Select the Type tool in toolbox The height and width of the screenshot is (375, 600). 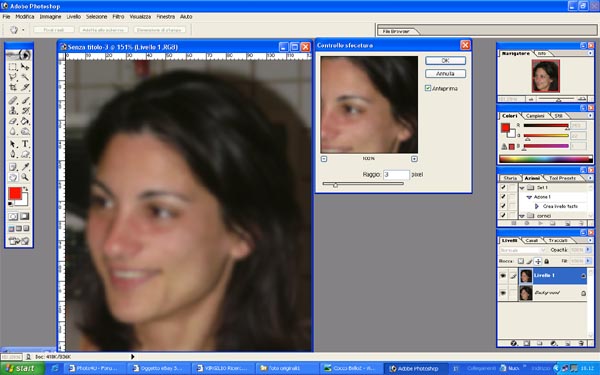25,144
